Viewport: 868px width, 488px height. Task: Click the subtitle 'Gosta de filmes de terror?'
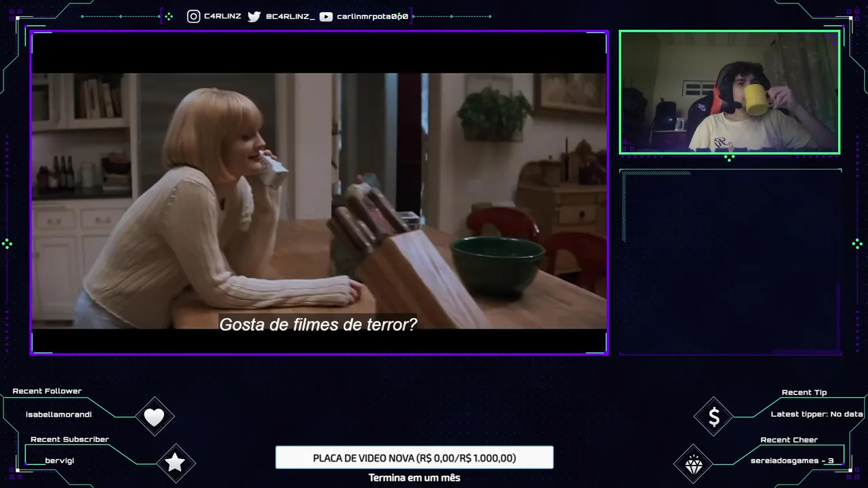click(318, 325)
